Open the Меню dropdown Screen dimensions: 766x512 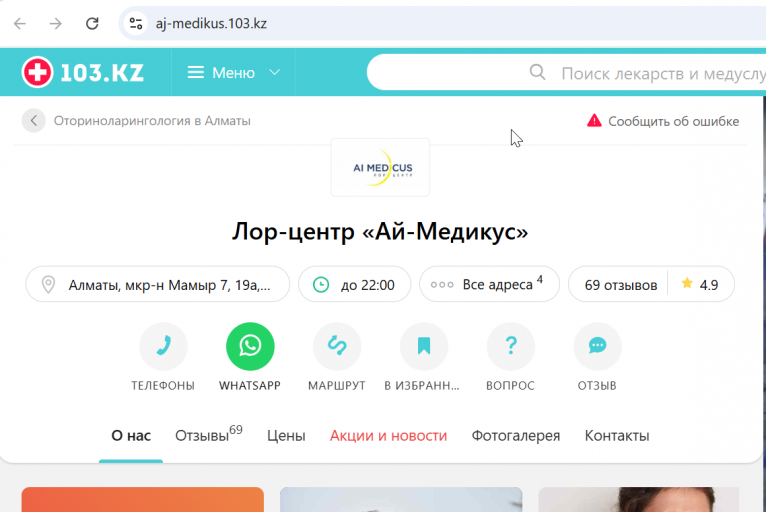point(234,73)
